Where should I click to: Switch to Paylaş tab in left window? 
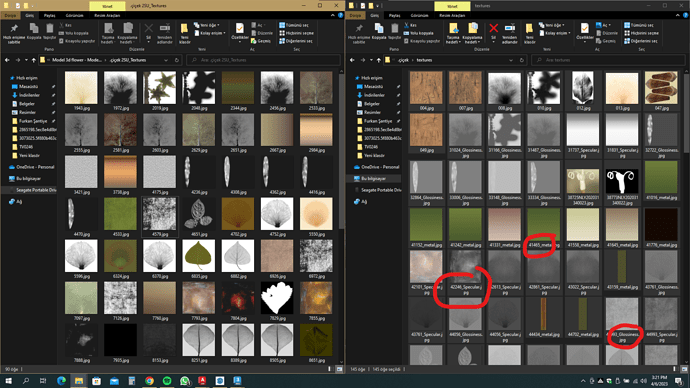click(49, 15)
